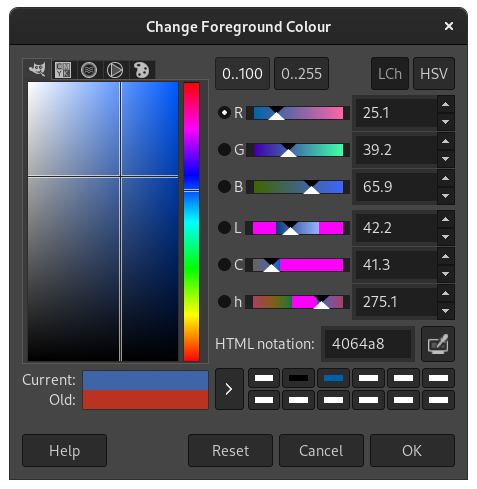
Task: Select the C chroma radio button
Action: (x=224, y=265)
